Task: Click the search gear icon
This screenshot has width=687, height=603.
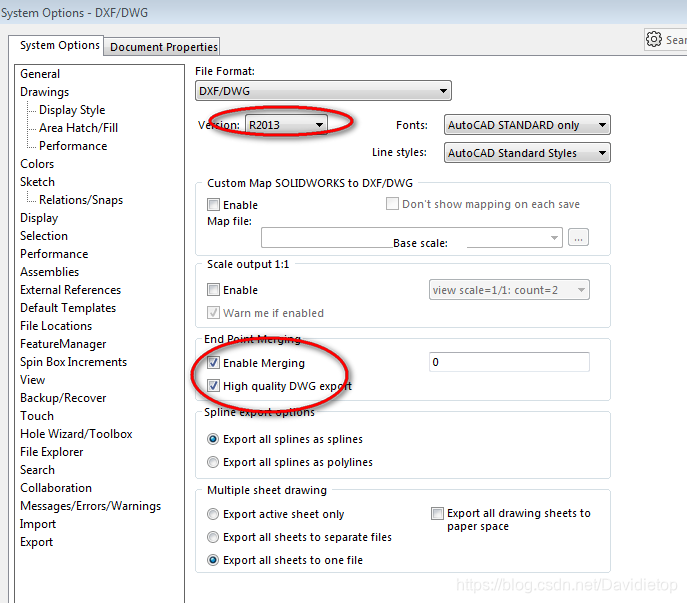Action: coord(654,39)
